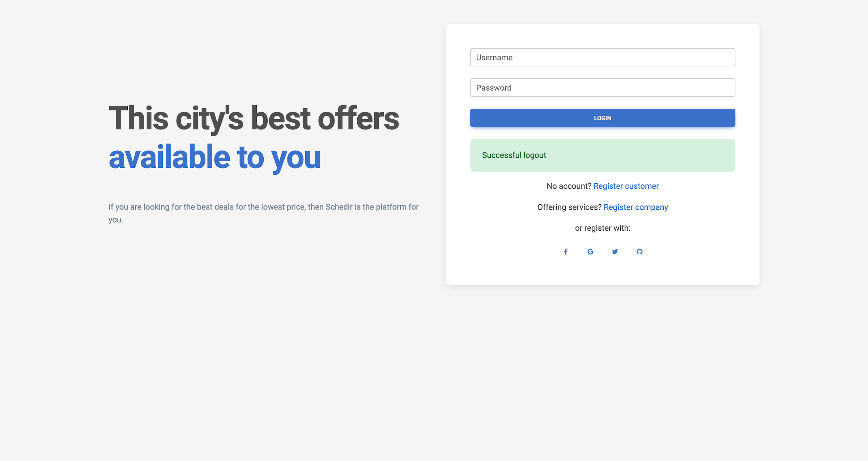Click the trailing "you." on description's second line
The height and width of the screenshot is (461, 868).
(x=116, y=220)
